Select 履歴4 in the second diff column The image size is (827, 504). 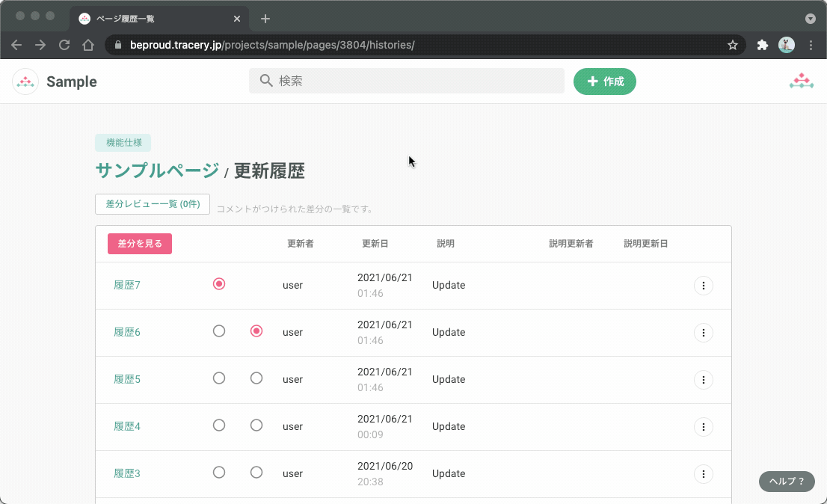click(x=256, y=425)
